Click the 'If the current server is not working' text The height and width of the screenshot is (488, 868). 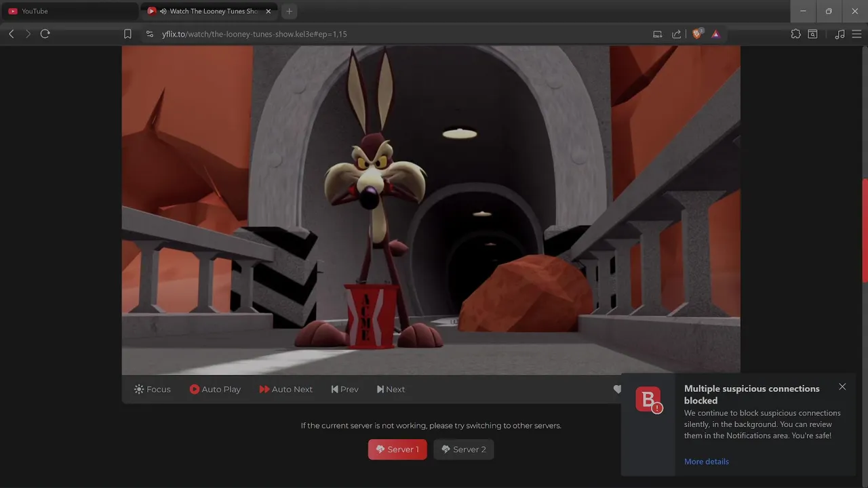click(431, 426)
